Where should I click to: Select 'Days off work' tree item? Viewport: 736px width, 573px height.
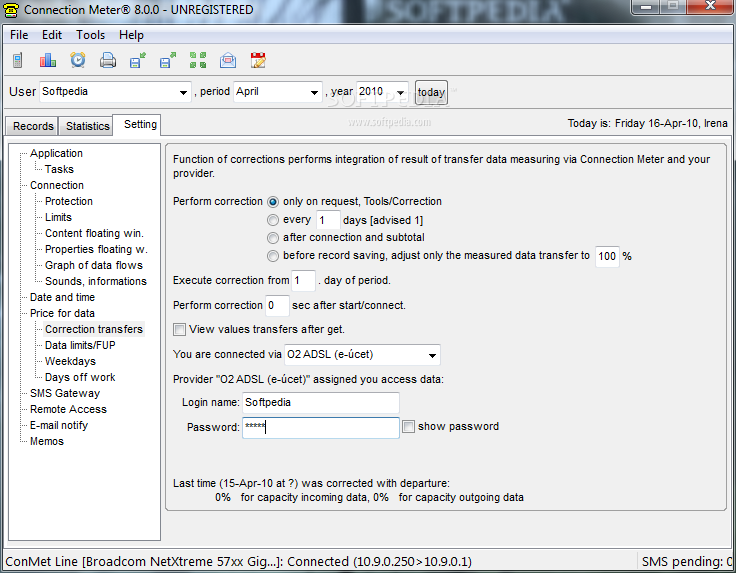click(x=80, y=377)
